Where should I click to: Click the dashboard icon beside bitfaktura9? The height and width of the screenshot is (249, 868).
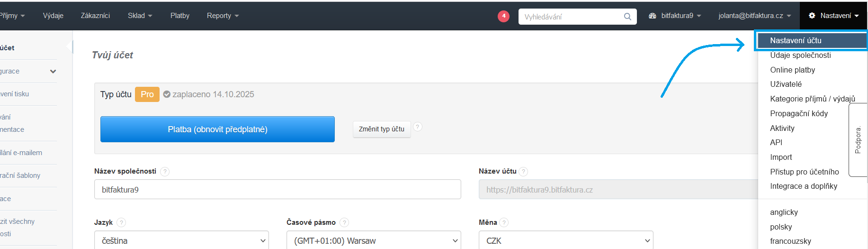pos(653,16)
